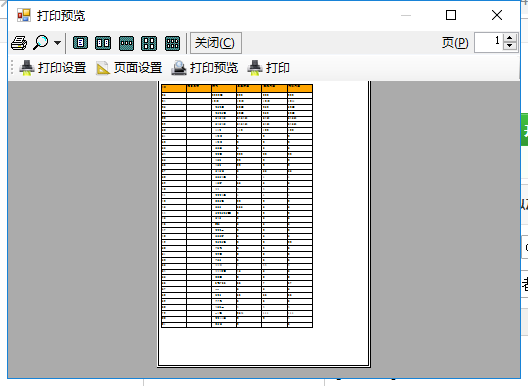Click the 打印预览 toolbar button
Viewport: 528px width, 386px height.
pos(205,68)
